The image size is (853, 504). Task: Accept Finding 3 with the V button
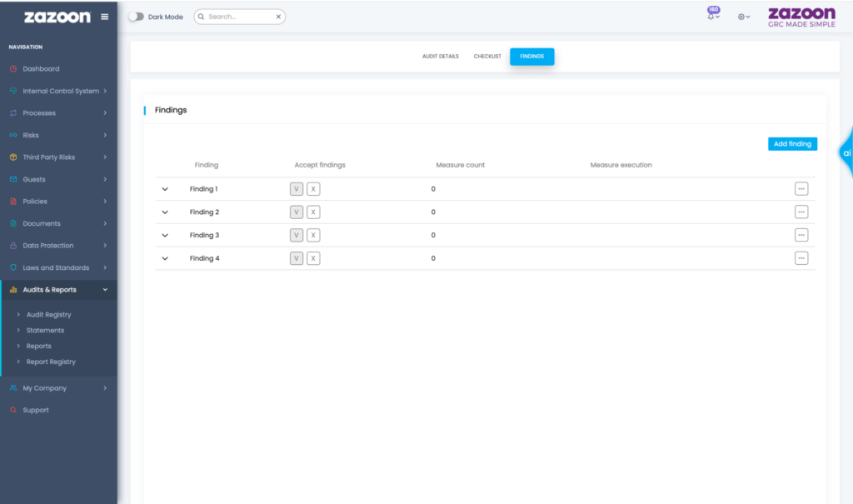297,235
